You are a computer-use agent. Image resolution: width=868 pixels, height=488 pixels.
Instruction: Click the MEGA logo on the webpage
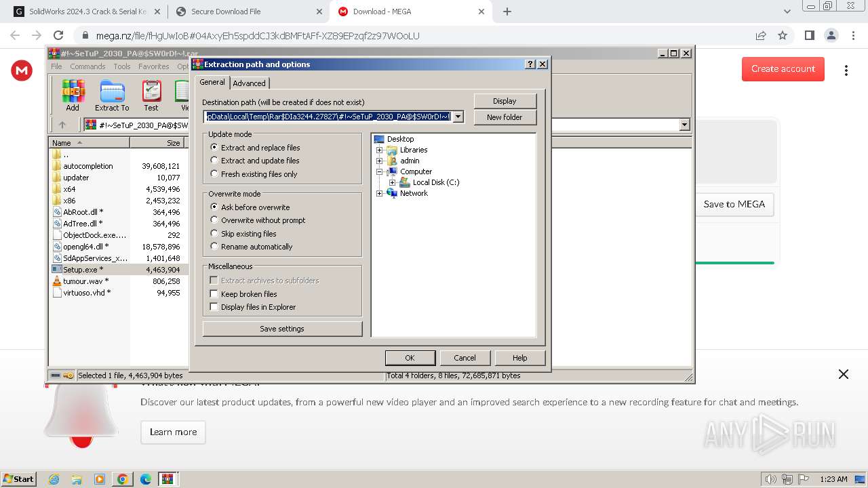click(x=22, y=70)
